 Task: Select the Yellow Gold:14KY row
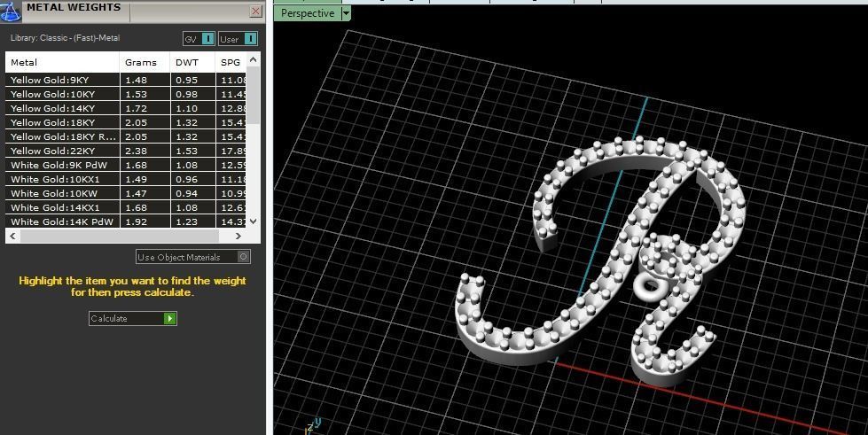[x=126, y=108]
